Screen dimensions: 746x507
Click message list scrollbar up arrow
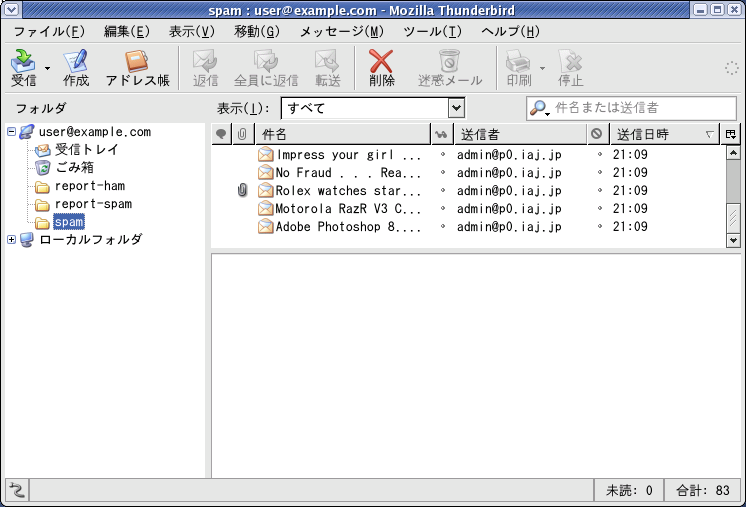coord(733,153)
